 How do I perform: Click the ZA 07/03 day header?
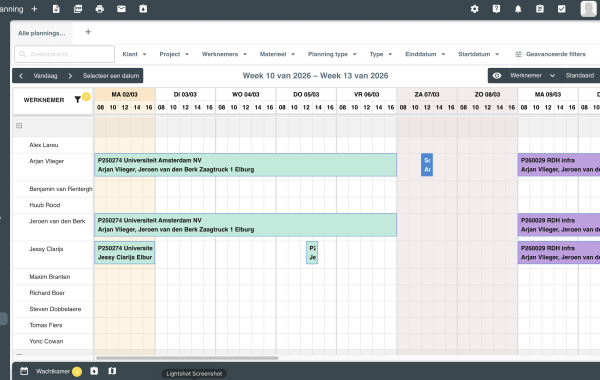click(427, 95)
